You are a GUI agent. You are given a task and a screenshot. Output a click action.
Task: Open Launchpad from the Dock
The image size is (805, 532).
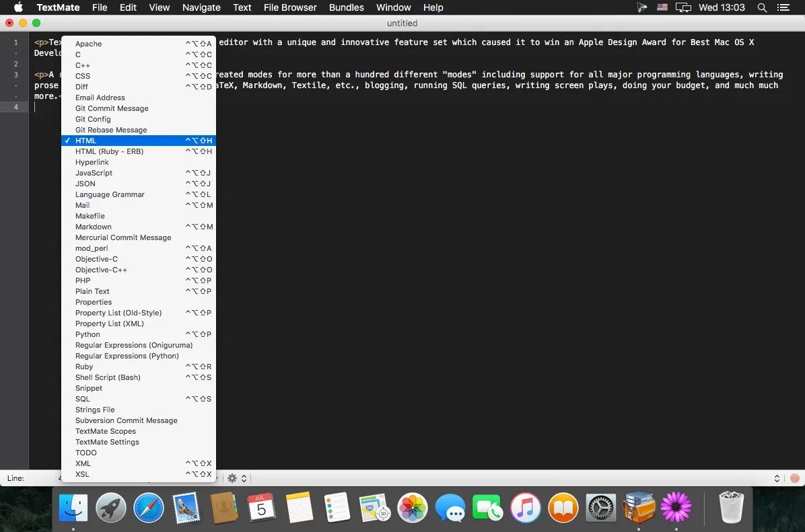110,507
